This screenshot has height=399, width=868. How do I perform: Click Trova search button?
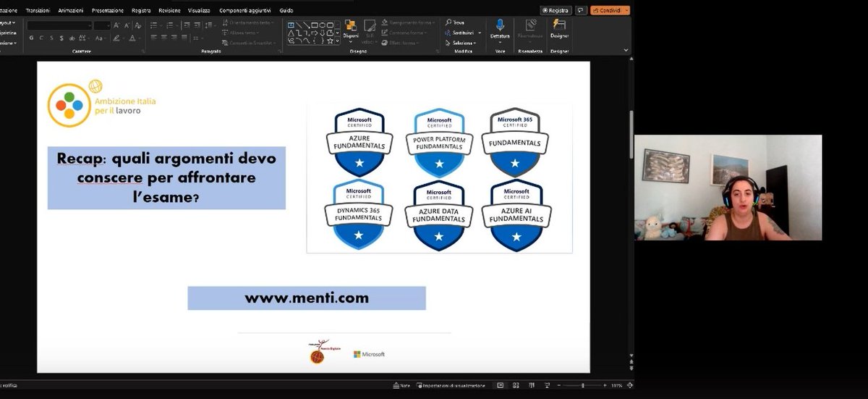(455, 22)
